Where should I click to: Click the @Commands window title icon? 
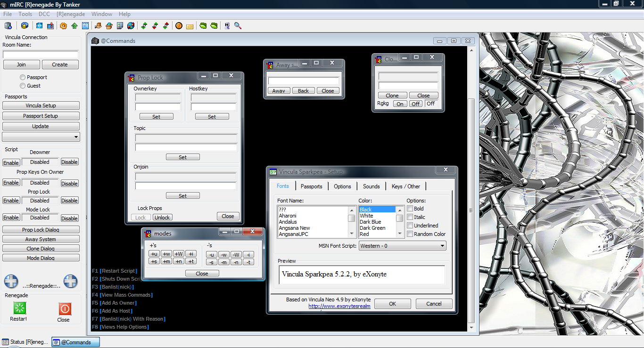coord(95,40)
